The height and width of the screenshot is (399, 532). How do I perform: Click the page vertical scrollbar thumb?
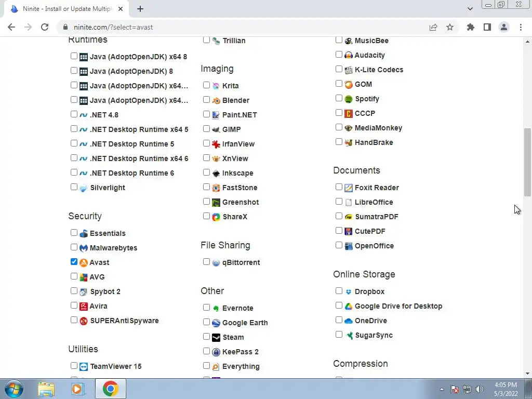527,162
